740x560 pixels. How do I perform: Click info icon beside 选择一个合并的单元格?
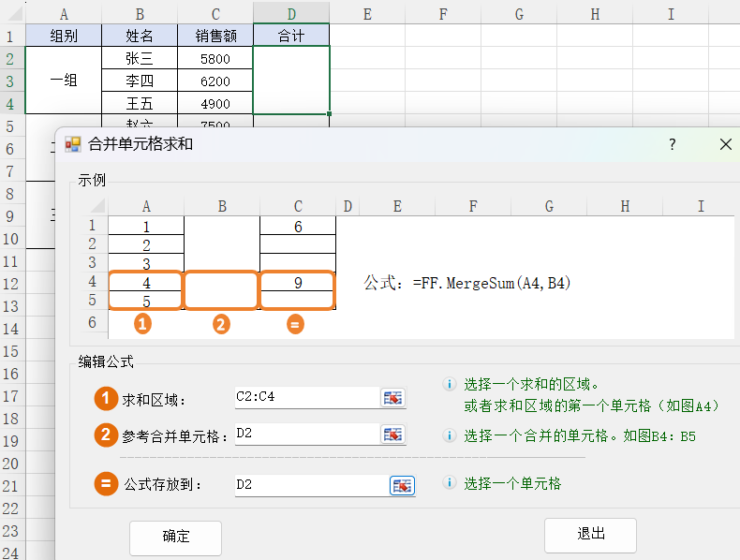(449, 435)
